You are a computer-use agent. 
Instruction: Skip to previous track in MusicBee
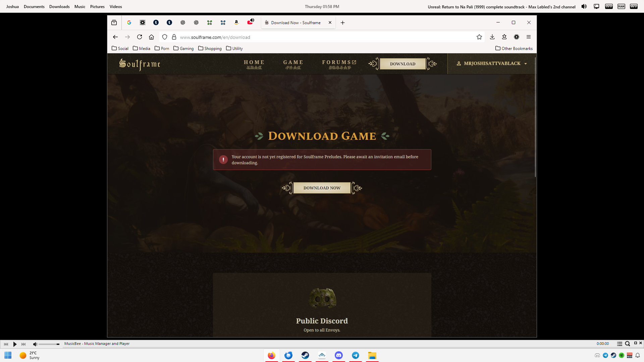click(x=6, y=344)
